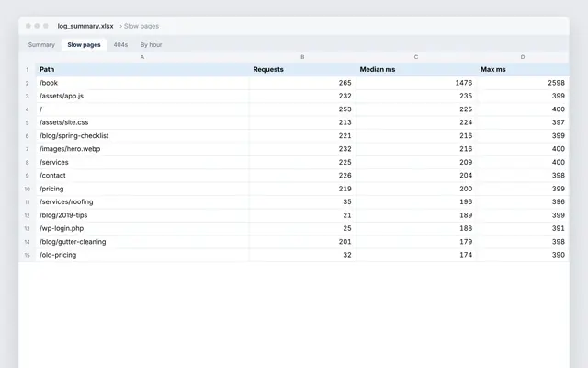This screenshot has height=368, width=588.
Task: Click max value 397 for /assets/site.css
Action: tap(523, 122)
